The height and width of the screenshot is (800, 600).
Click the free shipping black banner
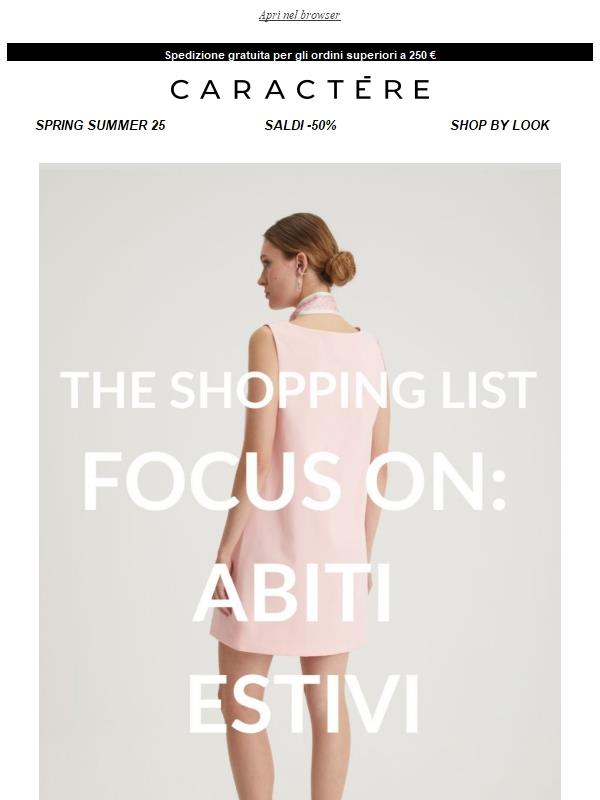coord(300,53)
